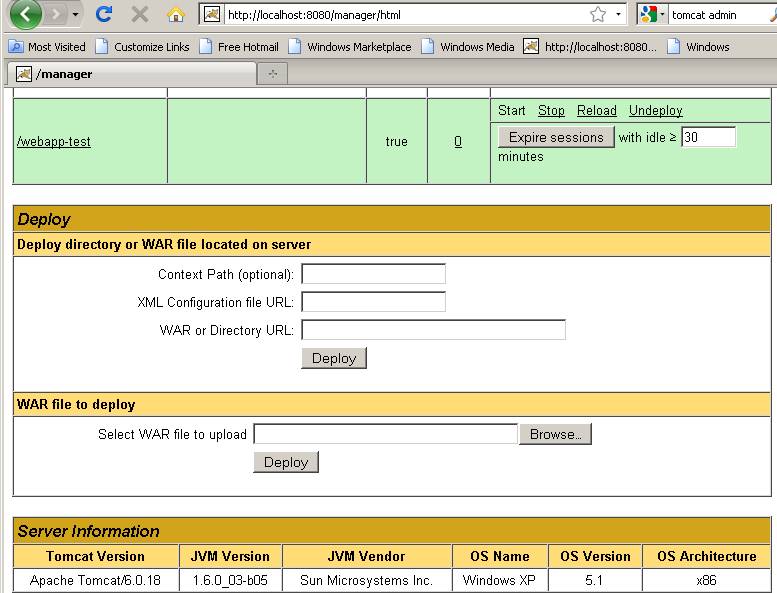
Task: Click the Context Path input field
Action: pyautogui.click(x=373, y=274)
